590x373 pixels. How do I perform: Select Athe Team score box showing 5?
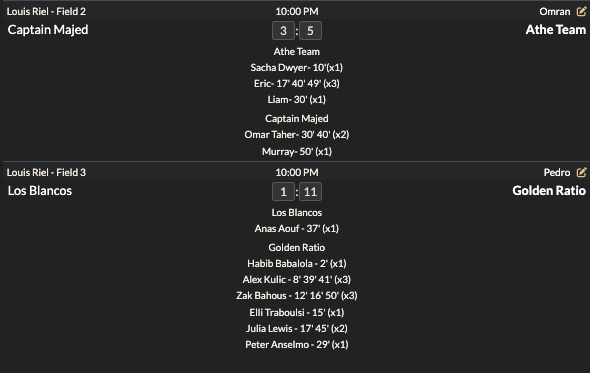pyautogui.click(x=310, y=30)
